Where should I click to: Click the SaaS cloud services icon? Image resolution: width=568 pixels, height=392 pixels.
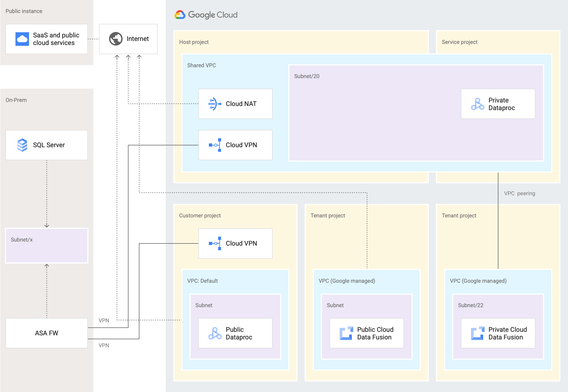(x=22, y=39)
